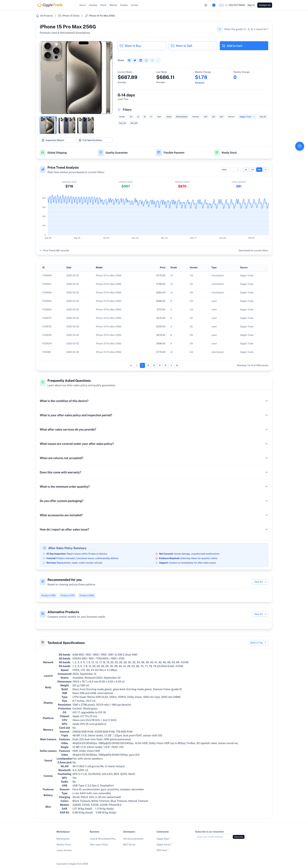
Task: Share via WhatsApp icon
Action: [x=146, y=60]
